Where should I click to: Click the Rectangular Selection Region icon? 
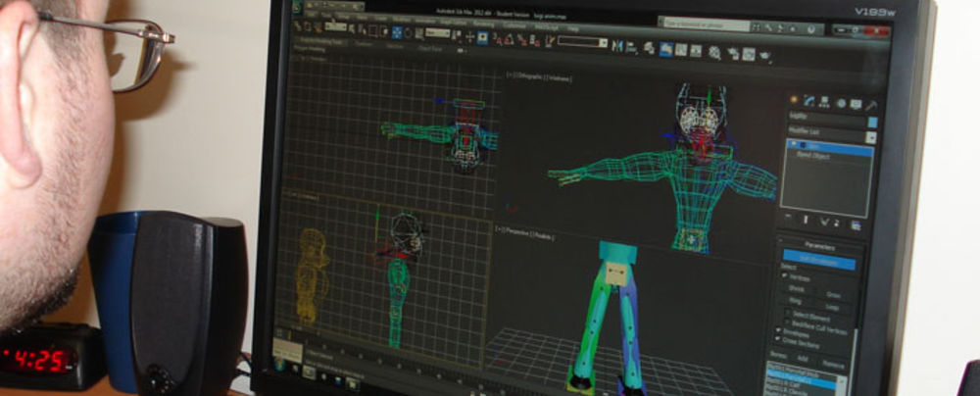[373, 30]
